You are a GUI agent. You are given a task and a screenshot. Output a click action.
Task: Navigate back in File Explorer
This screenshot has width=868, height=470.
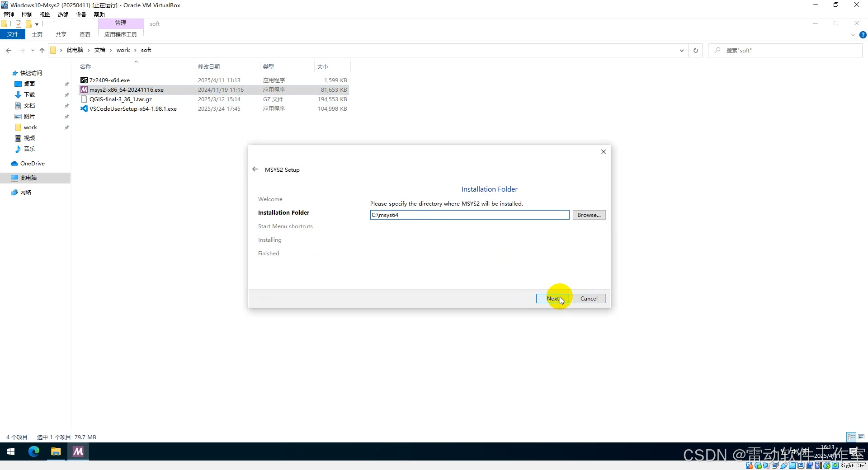(x=9, y=50)
